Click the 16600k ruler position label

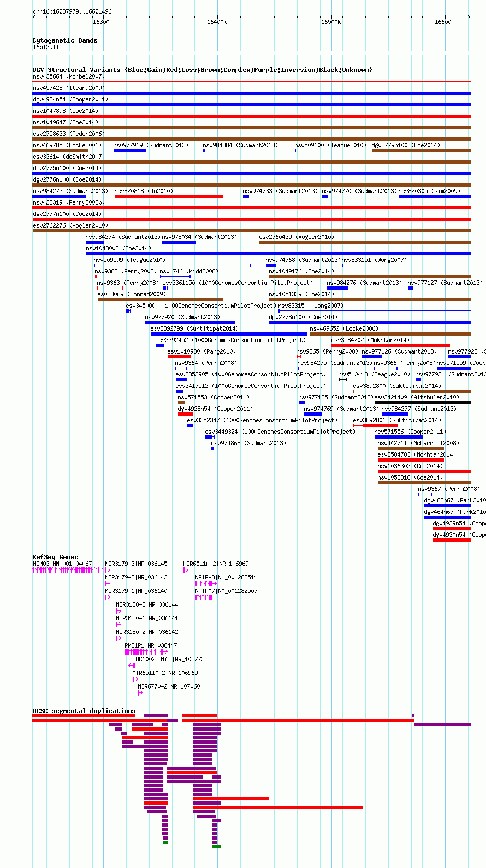(x=444, y=22)
